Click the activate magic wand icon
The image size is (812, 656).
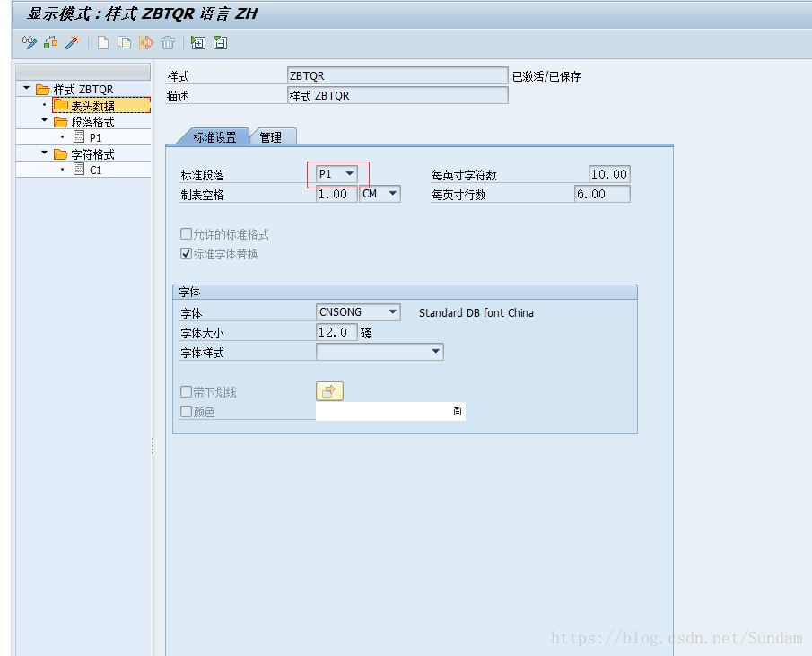coord(73,42)
